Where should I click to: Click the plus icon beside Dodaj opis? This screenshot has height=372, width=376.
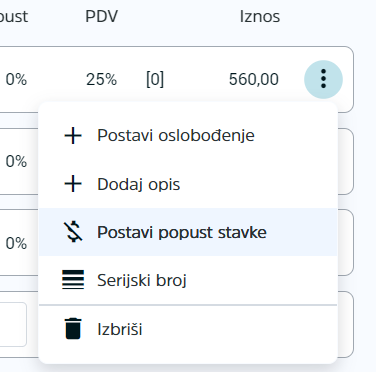[x=73, y=184]
